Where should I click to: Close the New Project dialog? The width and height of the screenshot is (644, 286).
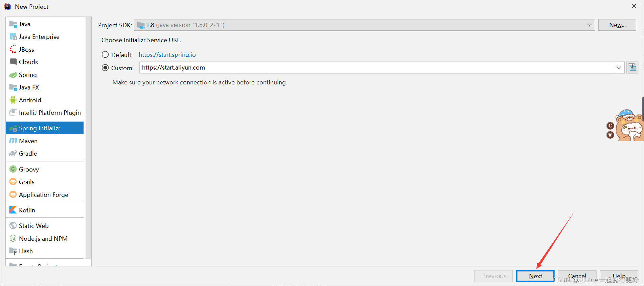tap(634, 6)
